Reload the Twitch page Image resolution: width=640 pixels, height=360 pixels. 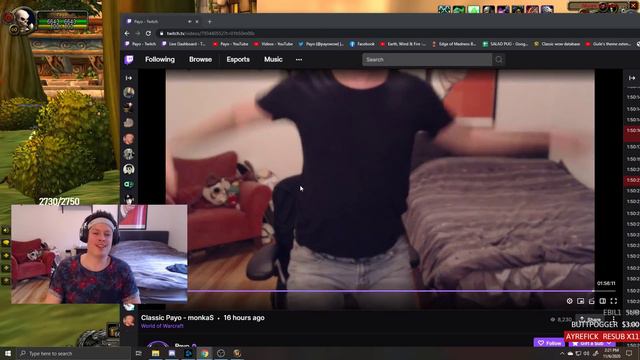click(x=148, y=33)
